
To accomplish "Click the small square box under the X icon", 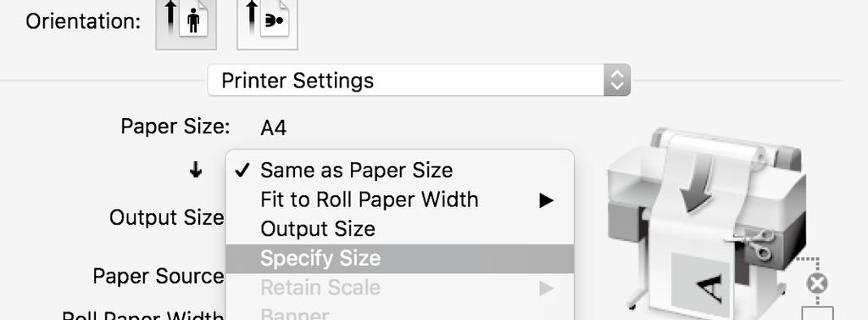I will (x=818, y=312).
